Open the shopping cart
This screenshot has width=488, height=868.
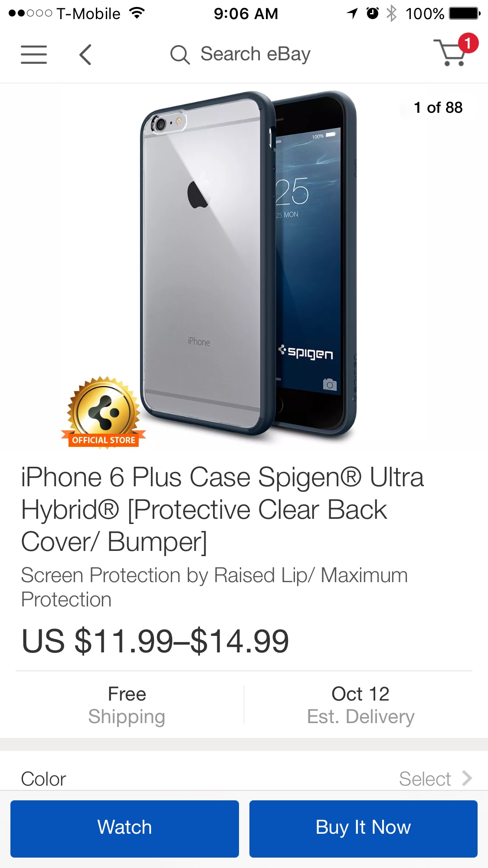coord(452,52)
